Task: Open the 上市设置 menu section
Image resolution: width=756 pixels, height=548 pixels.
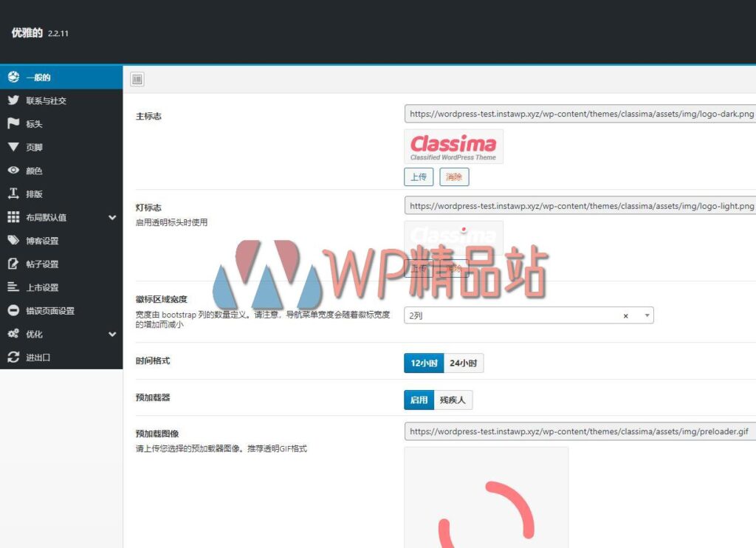Action: 42,288
